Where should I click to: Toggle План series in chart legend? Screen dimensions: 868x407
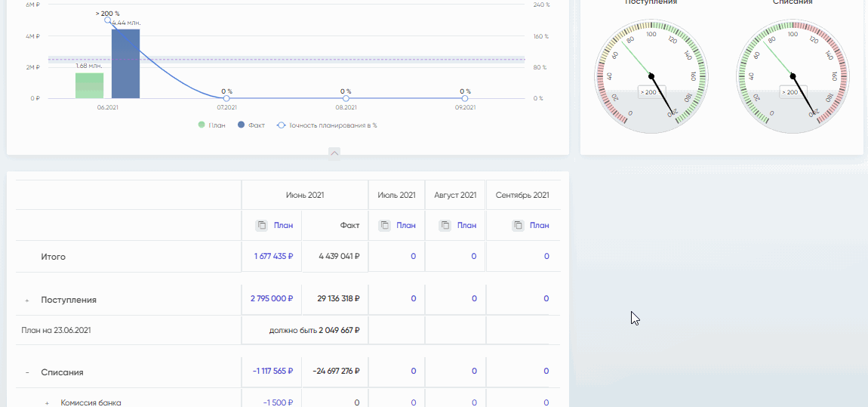click(212, 125)
